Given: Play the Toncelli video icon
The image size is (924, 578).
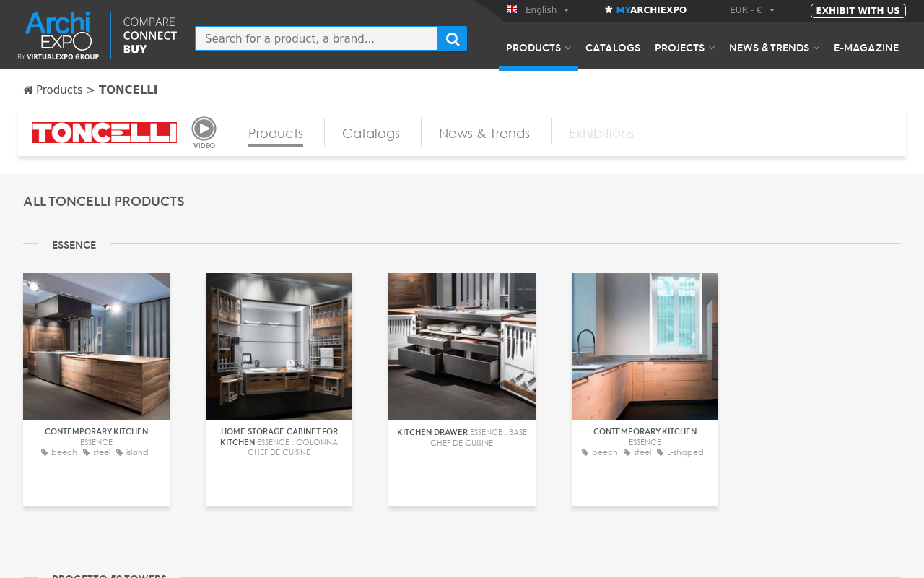Looking at the screenshot, I should pos(204,129).
